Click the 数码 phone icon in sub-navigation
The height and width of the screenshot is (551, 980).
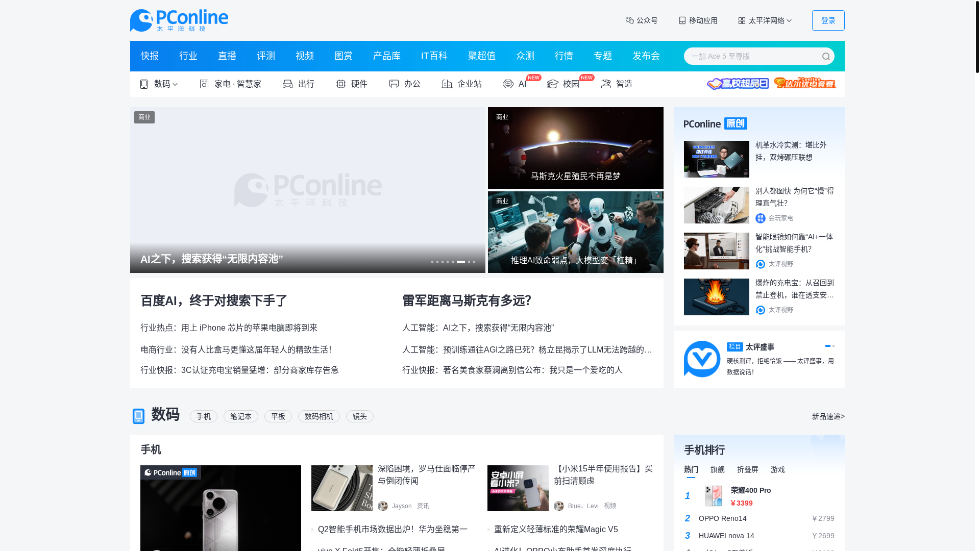[144, 84]
